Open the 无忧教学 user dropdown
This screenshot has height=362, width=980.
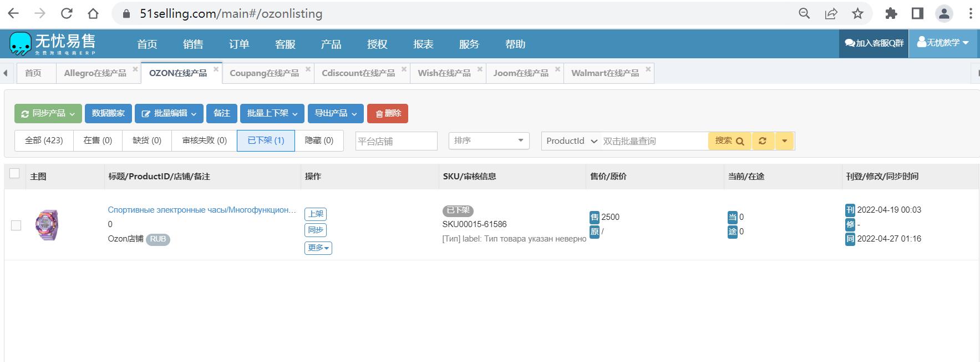943,43
